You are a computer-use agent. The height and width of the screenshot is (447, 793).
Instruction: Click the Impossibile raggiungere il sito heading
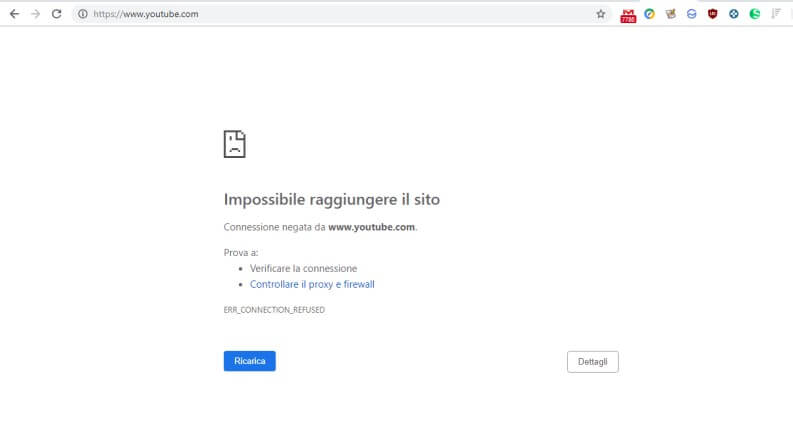pos(332,199)
